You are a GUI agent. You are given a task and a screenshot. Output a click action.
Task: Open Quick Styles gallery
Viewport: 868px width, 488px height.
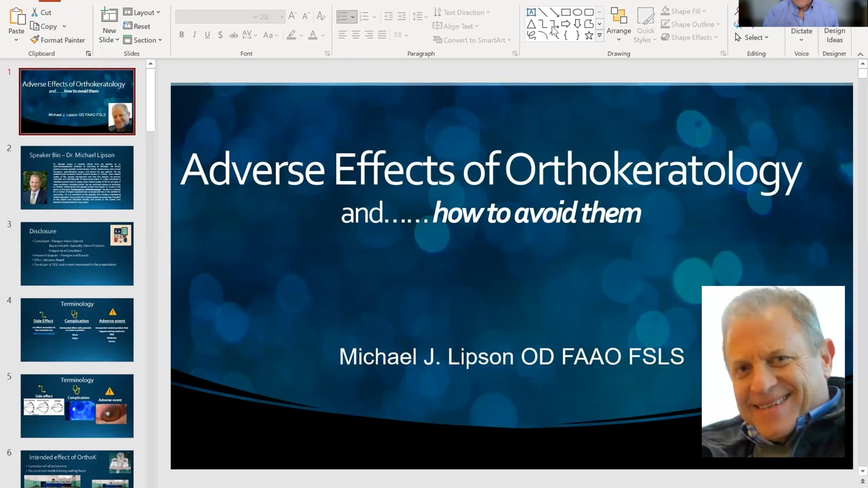click(646, 25)
